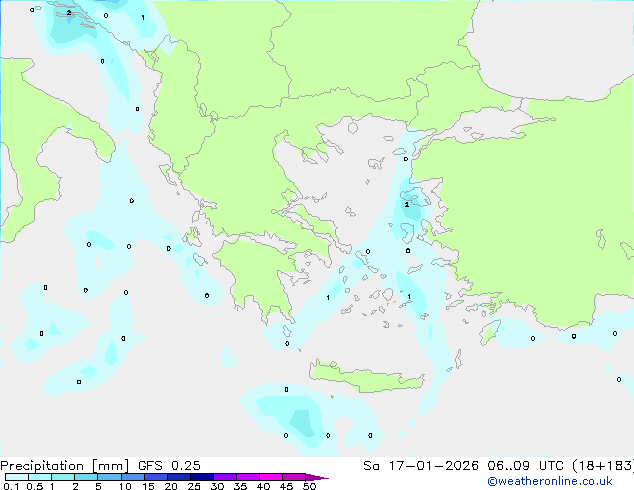The height and width of the screenshot is (490, 634).
Task: Click the "10" legend scale label
Action: (x=125, y=486)
